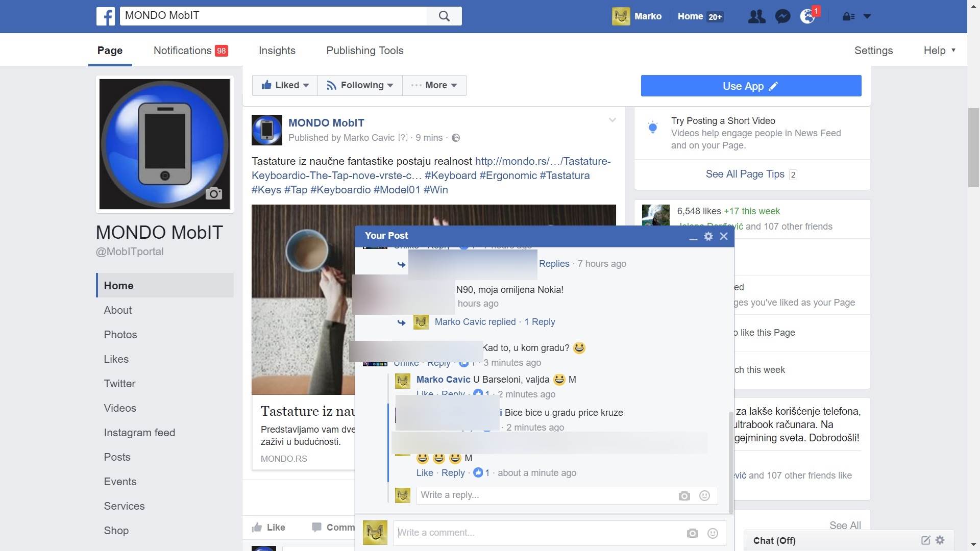Open the friend requests icon
The height and width of the screenshot is (551, 980).
[756, 16]
